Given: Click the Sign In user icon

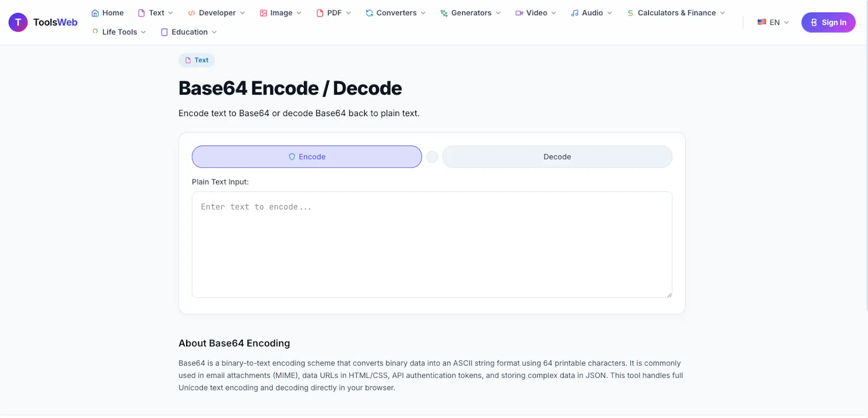Looking at the screenshot, I should tap(814, 22).
